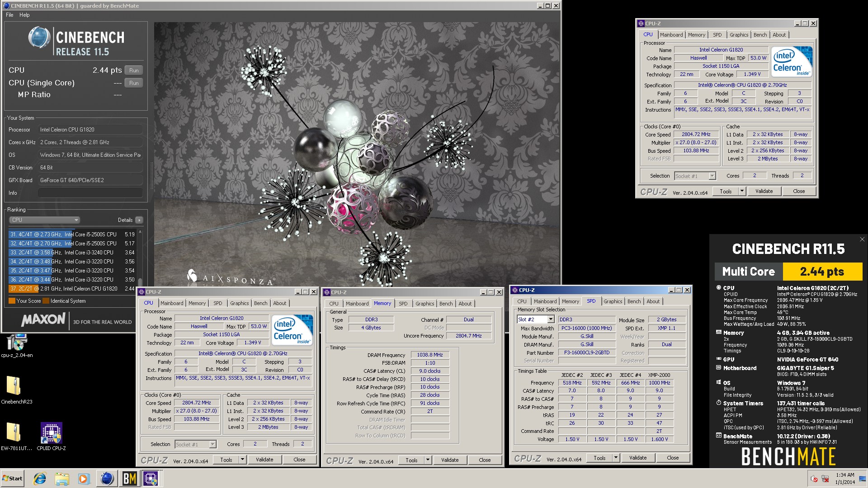Click the Your Score orange legend swatch
Screen dimensions: 868x488
tap(12, 301)
